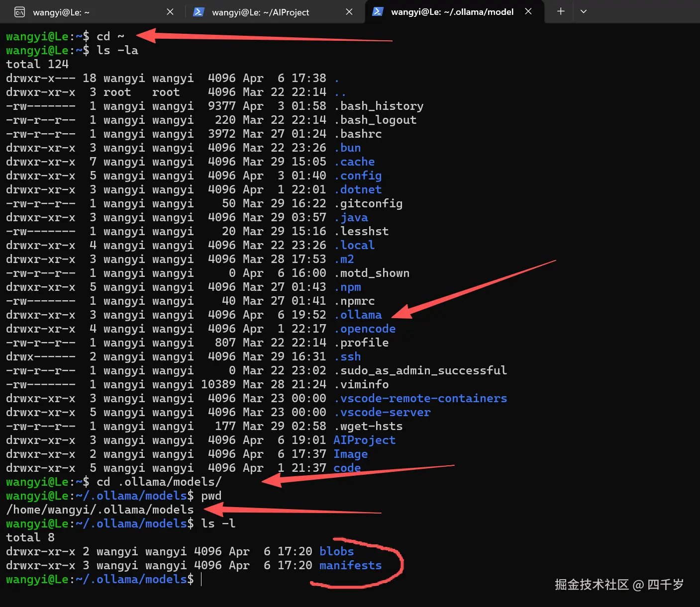Viewport: 700px width, 607px height.
Task: Close the 'wangyi@Le: ~' tab
Action: point(170,12)
